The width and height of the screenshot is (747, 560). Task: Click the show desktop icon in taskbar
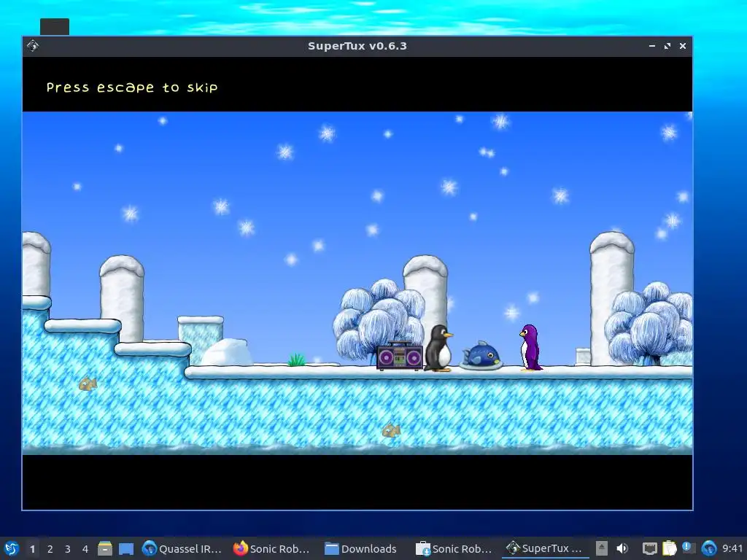tap(125, 548)
